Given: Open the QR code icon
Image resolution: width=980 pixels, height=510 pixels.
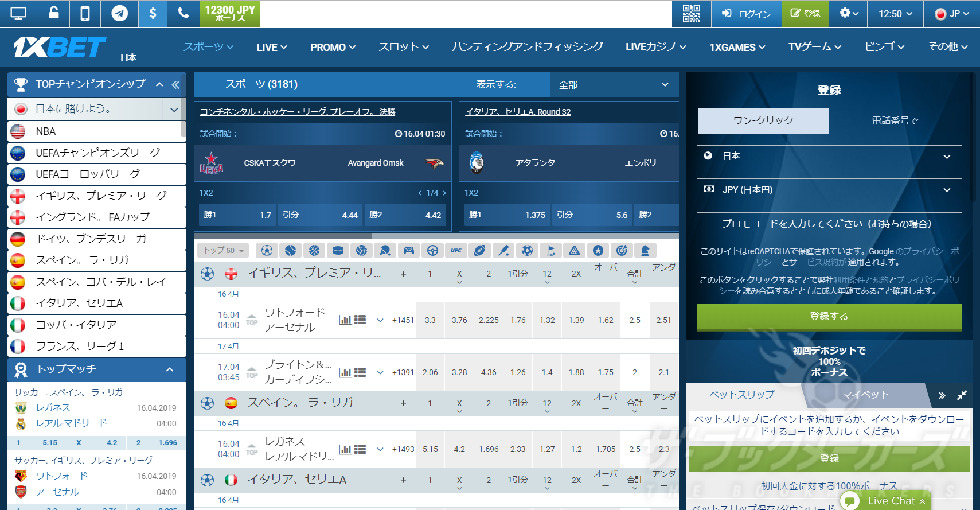Looking at the screenshot, I should pyautogui.click(x=692, y=13).
